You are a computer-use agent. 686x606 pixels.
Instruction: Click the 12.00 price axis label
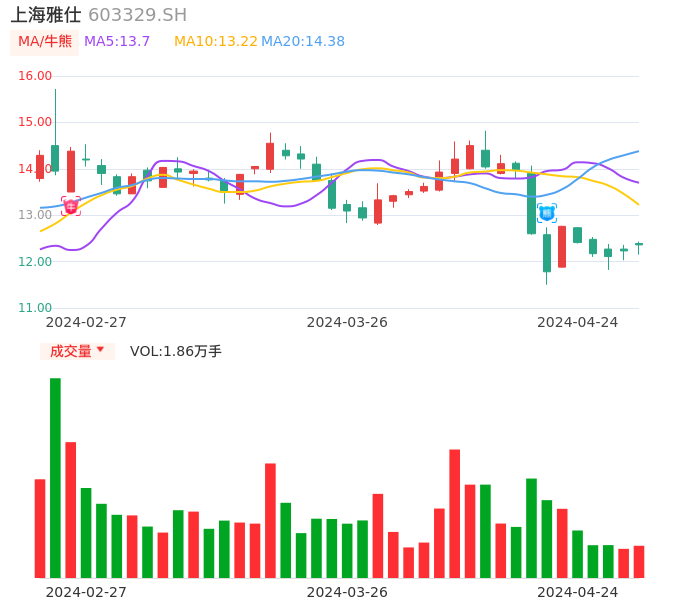tap(35, 262)
